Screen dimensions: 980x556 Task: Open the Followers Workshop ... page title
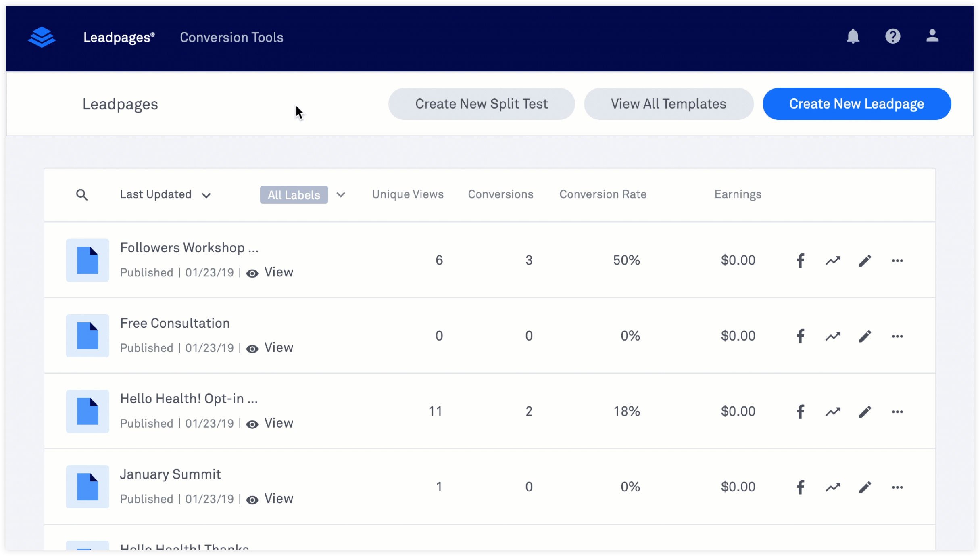[x=189, y=247]
